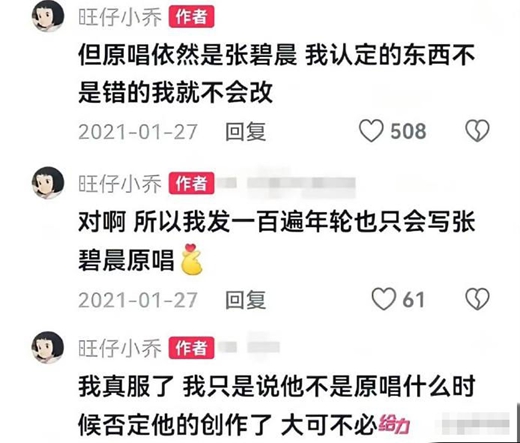Click 回复 under the second comment

[246, 300]
